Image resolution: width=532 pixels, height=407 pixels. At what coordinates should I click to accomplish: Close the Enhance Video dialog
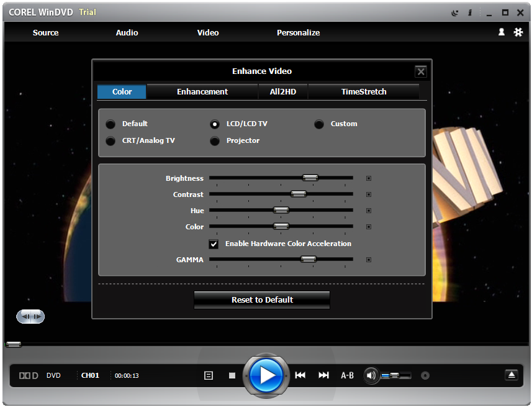[x=421, y=71]
